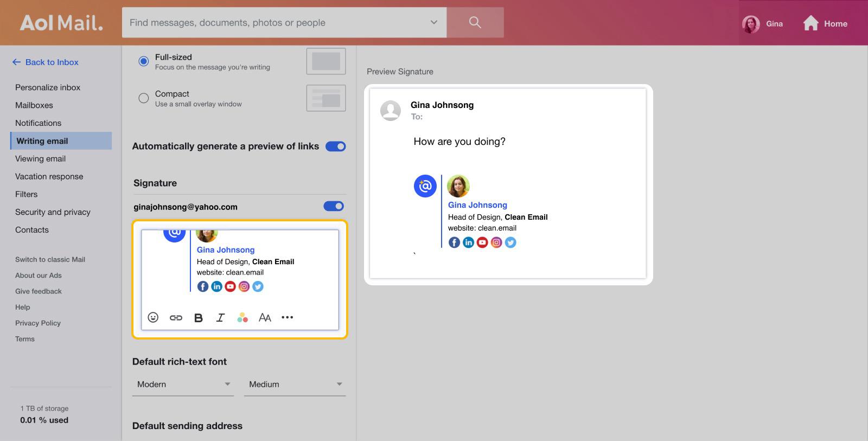The height and width of the screenshot is (441, 868).
Task: Click the Clean Email @ logo in editor
Action: 174,235
